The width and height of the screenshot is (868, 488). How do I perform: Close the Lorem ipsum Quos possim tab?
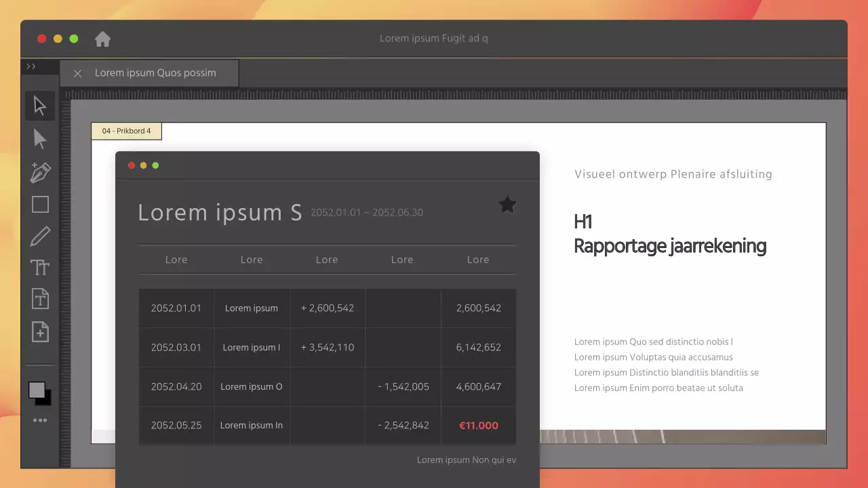click(77, 73)
